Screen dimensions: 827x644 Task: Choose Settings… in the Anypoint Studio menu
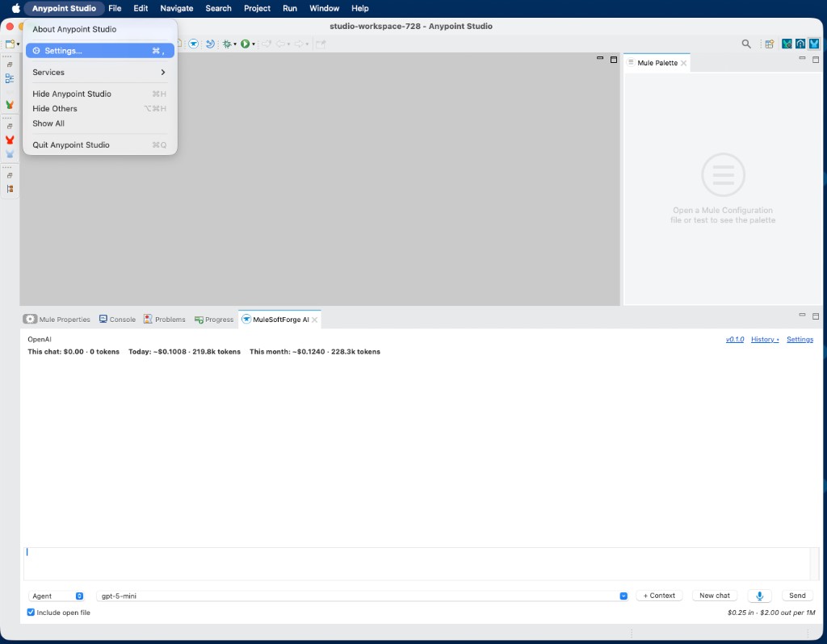coord(99,51)
